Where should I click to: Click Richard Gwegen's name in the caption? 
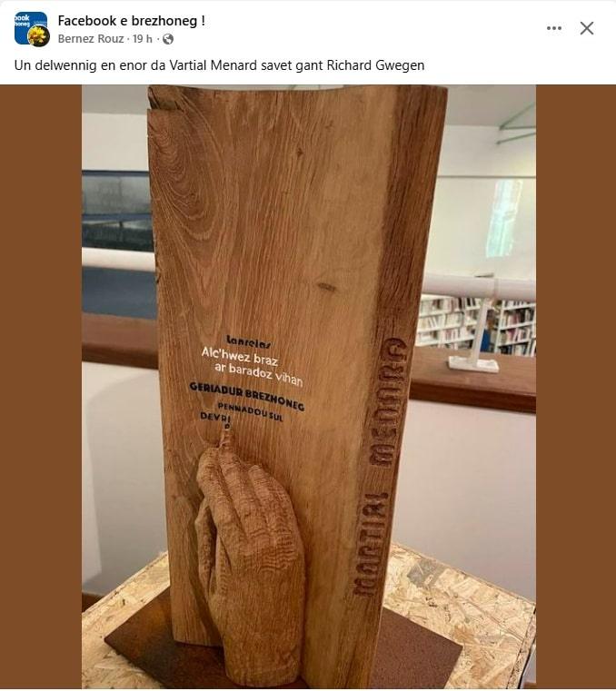375,65
